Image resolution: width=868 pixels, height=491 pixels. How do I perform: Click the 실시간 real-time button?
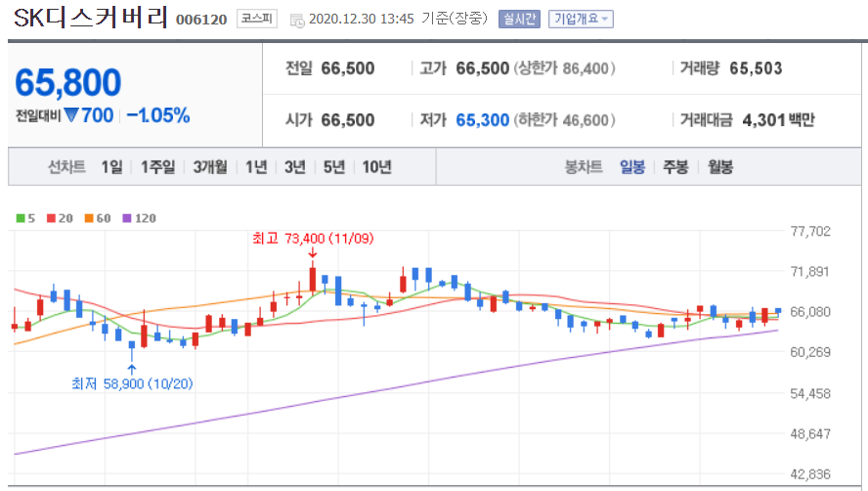519,19
